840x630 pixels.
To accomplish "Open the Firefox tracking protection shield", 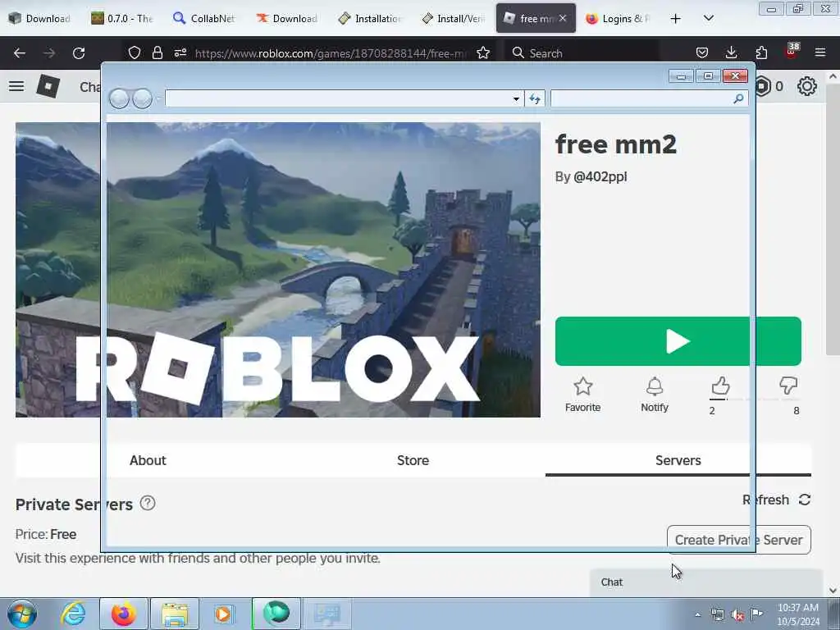I will (x=135, y=52).
